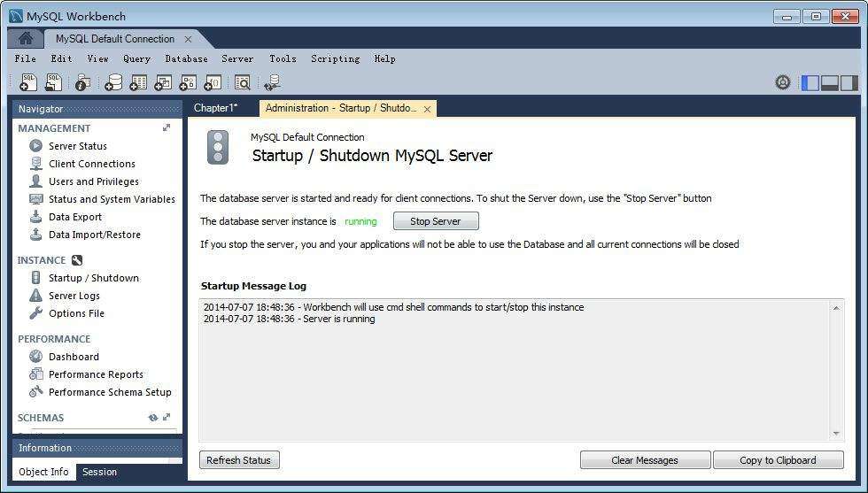The width and height of the screenshot is (868, 493).
Task: Click the create new schema icon
Action: tap(113, 82)
